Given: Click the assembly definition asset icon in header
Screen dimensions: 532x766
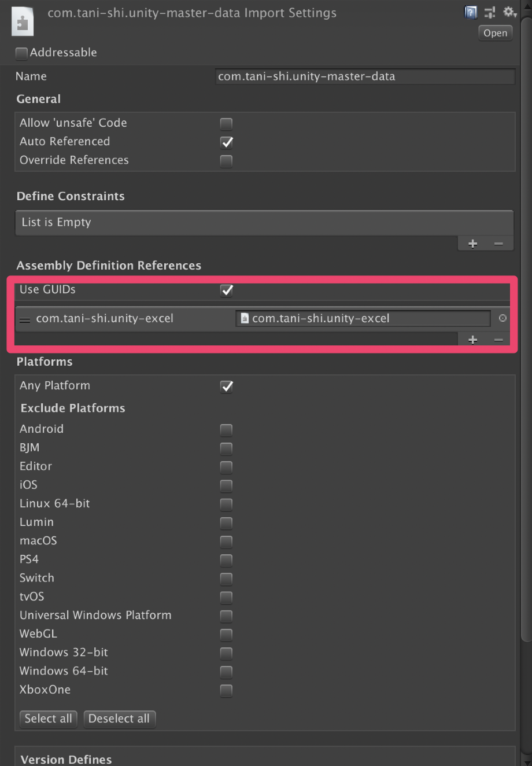Looking at the screenshot, I should [x=23, y=22].
